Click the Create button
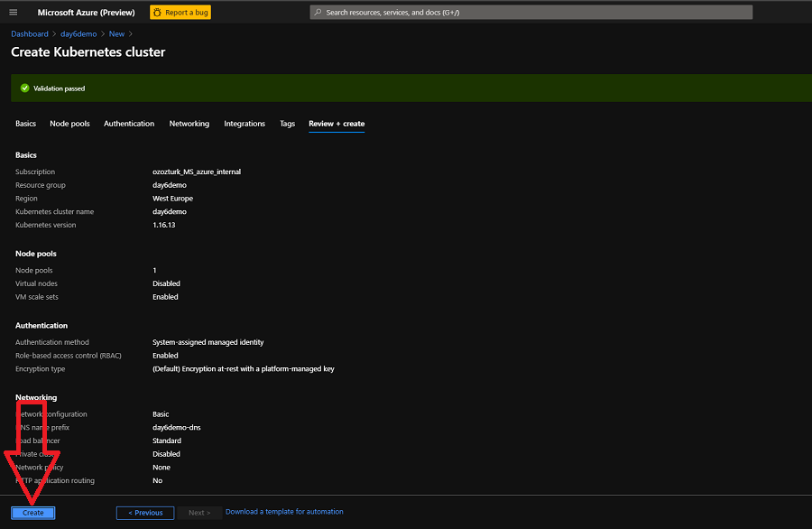812x529 pixels. click(x=32, y=513)
